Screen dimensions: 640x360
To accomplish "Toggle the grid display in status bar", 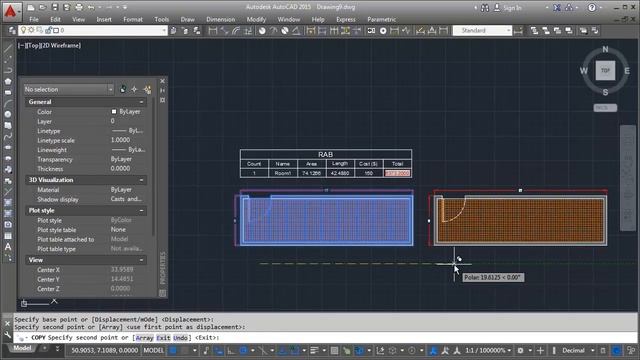I will point(173,350).
